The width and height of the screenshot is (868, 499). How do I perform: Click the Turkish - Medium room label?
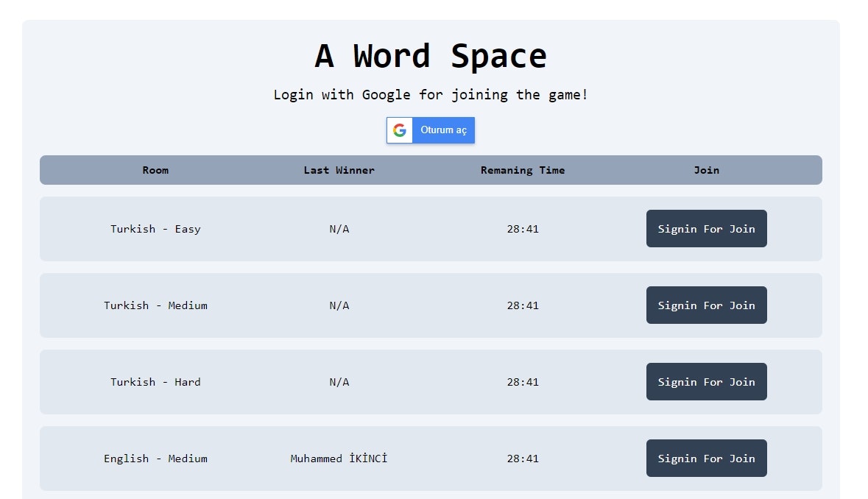(x=155, y=305)
